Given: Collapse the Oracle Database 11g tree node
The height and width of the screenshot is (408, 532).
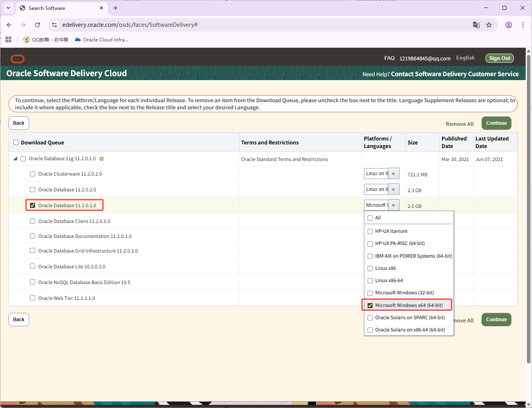Looking at the screenshot, I should click(x=15, y=159).
